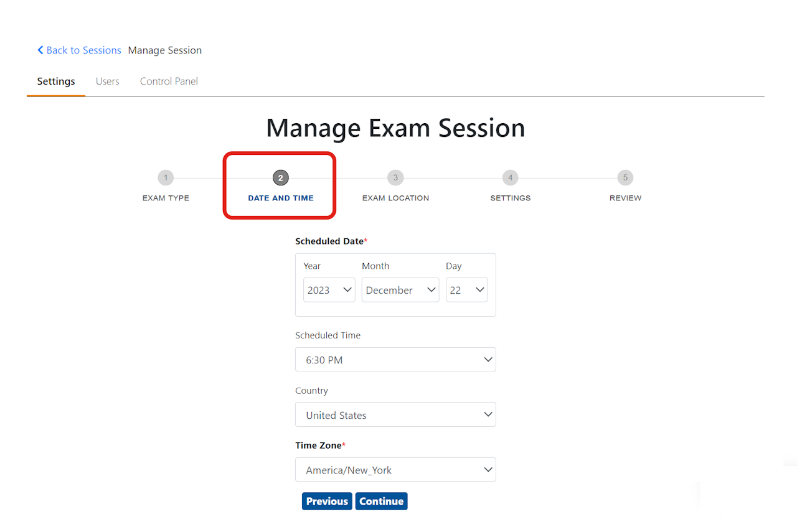
Task: Expand the Scheduled Time dropdown
Action: [x=395, y=360]
